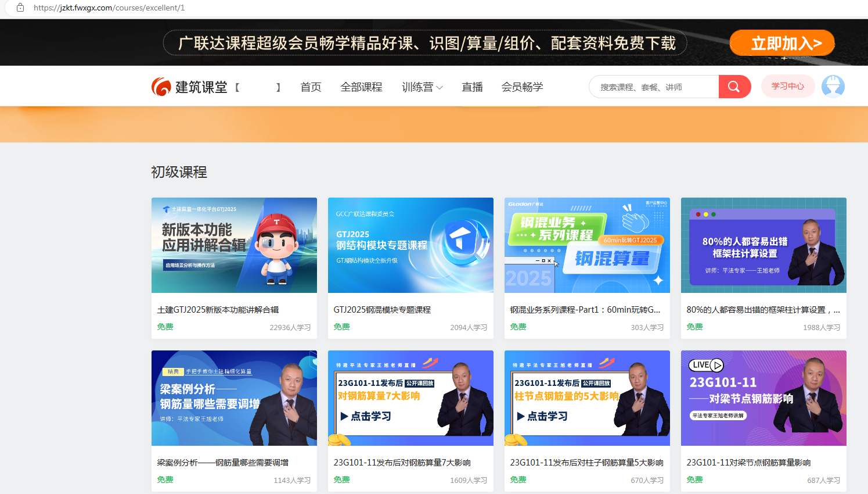Click the 立即加入 banner button
Screen dimensions: 868x494
pyautogui.click(x=782, y=43)
